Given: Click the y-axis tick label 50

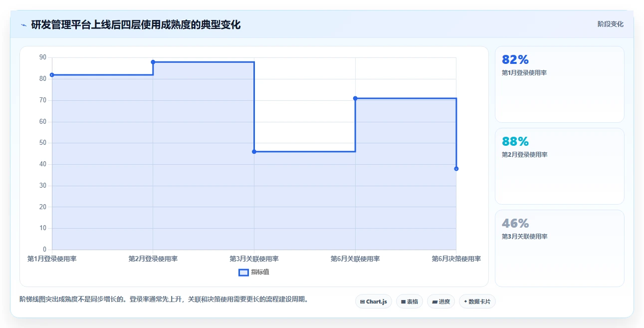Looking at the screenshot, I should (x=42, y=143).
